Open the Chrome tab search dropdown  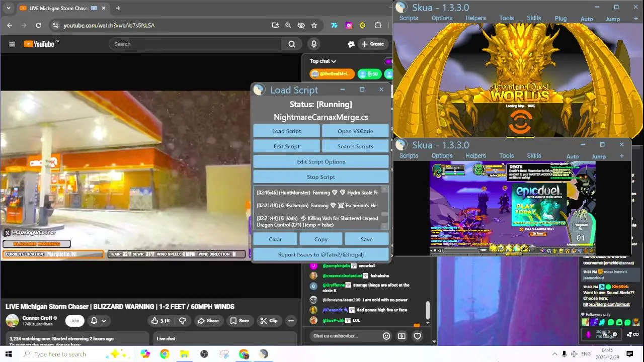[x=8, y=8]
